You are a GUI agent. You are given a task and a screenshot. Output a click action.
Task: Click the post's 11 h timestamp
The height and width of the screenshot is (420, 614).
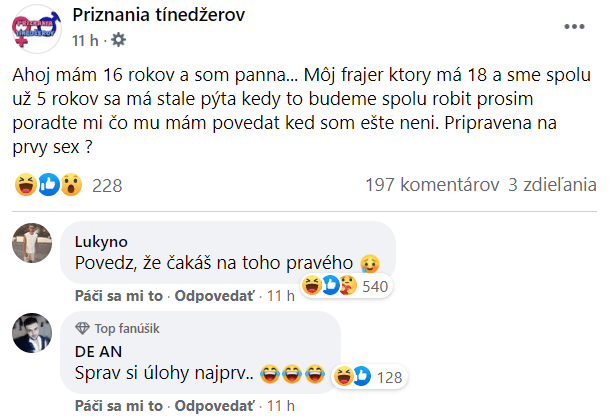point(84,40)
